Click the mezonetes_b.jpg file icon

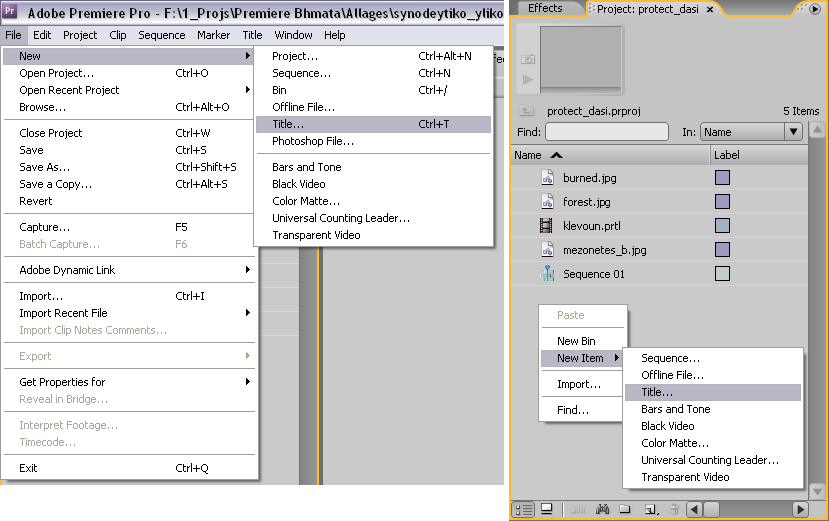point(548,250)
